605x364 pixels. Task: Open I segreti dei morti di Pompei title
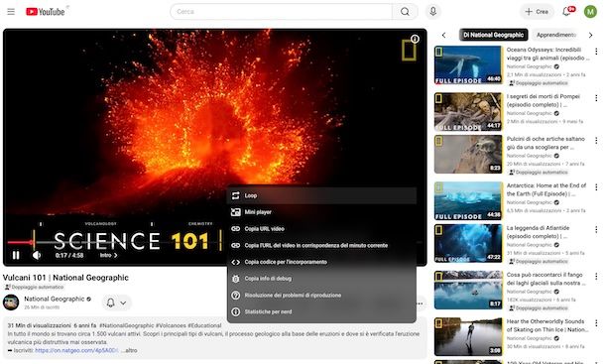pyautogui.click(x=544, y=100)
